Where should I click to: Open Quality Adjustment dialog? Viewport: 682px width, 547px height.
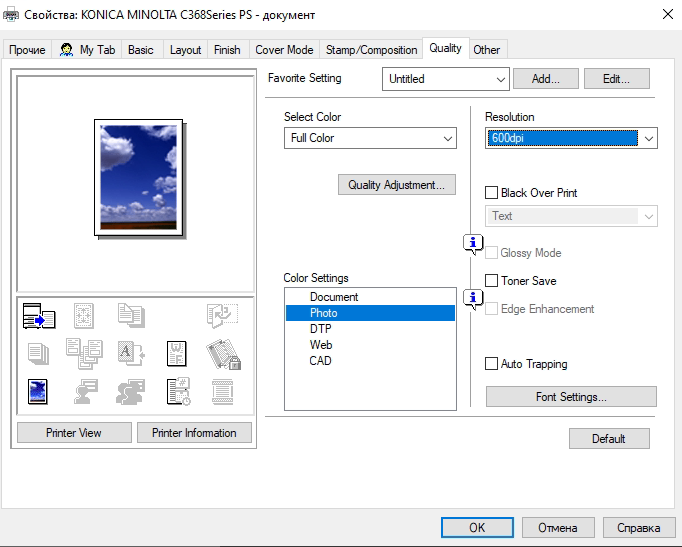397,185
